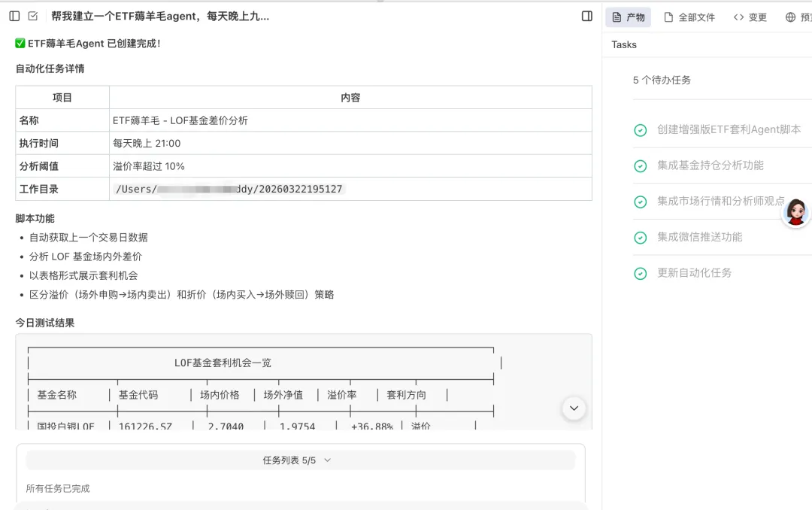The image size is (812, 510).
Task: Toggle check for 集成微信推送功能 task
Action: [641, 238]
